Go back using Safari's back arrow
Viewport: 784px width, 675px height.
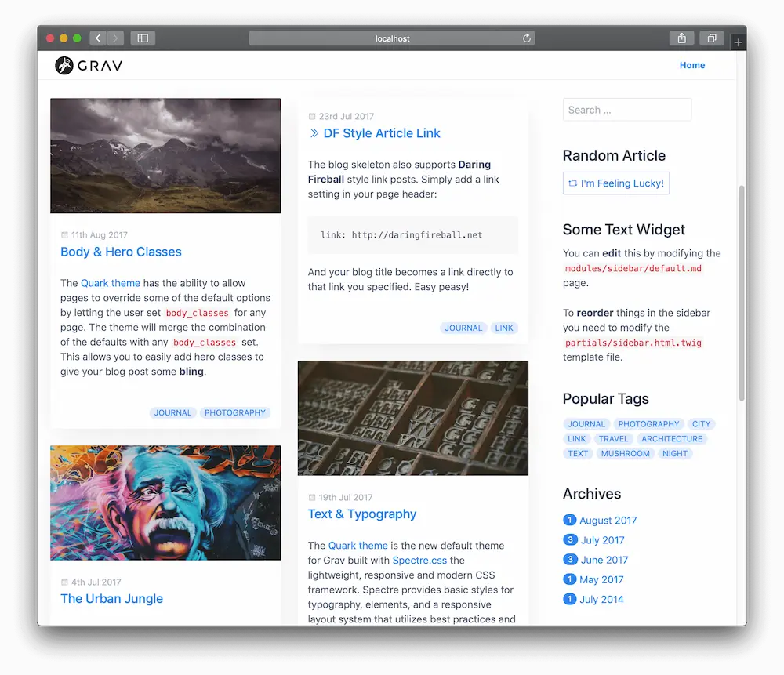coord(98,38)
